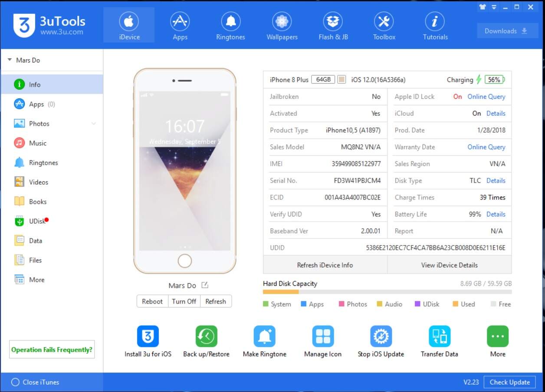Go to Flash & JB tab

333,25
